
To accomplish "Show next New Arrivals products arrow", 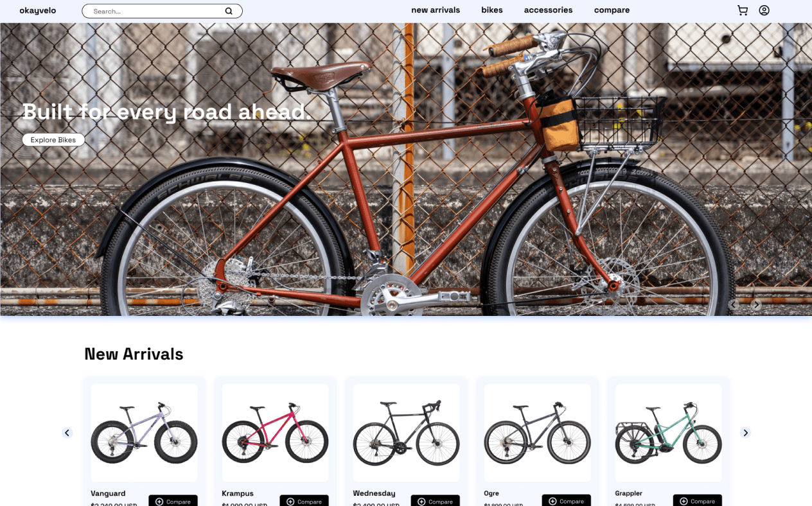I will point(745,433).
